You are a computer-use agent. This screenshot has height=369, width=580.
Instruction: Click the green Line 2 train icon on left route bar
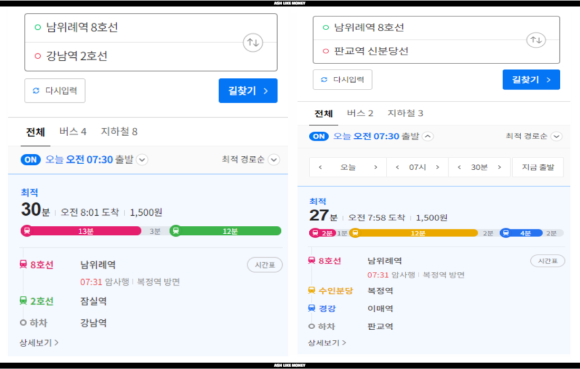(176, 231)
